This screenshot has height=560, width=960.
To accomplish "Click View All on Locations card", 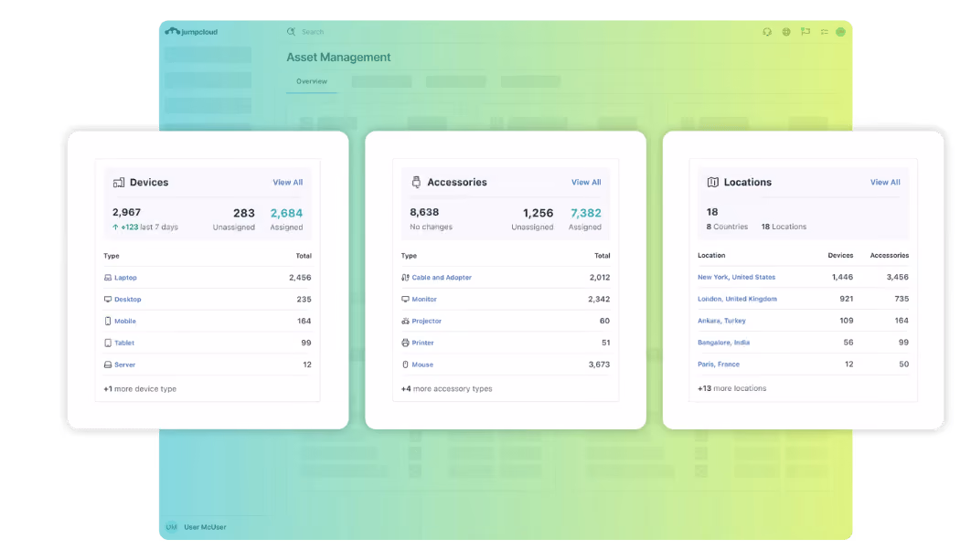I will pyautogui.click(x=885, y=183).
